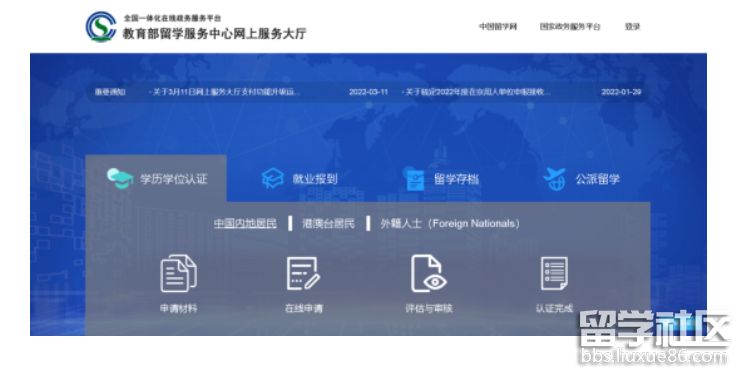The width and height of the screenshot is (744, 378).
Task: Select 港澳台居民 option
Action: (328, 223)
